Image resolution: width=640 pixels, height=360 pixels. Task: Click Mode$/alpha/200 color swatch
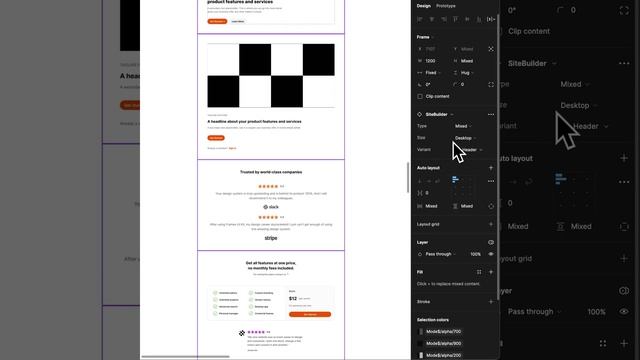(x=421, y=355)
